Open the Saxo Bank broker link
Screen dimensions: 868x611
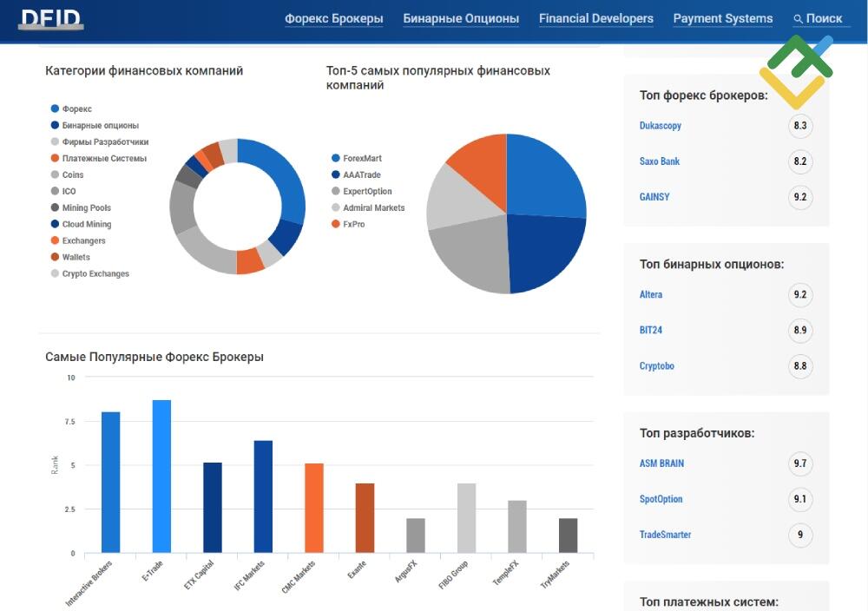click(660, 161)
